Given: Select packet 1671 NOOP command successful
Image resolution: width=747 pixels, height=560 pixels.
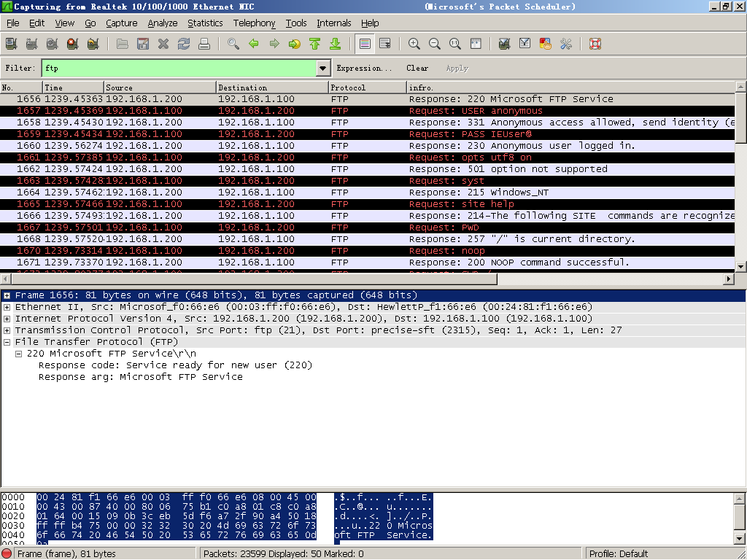Looking at the screenshot, I should click(x=368, y=262).
